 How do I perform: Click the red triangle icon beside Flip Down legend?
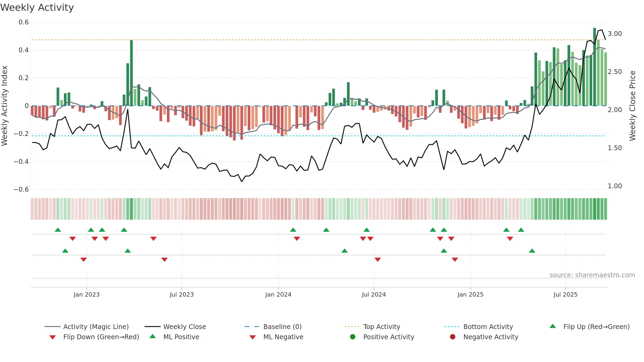click(x=53, y=337)
